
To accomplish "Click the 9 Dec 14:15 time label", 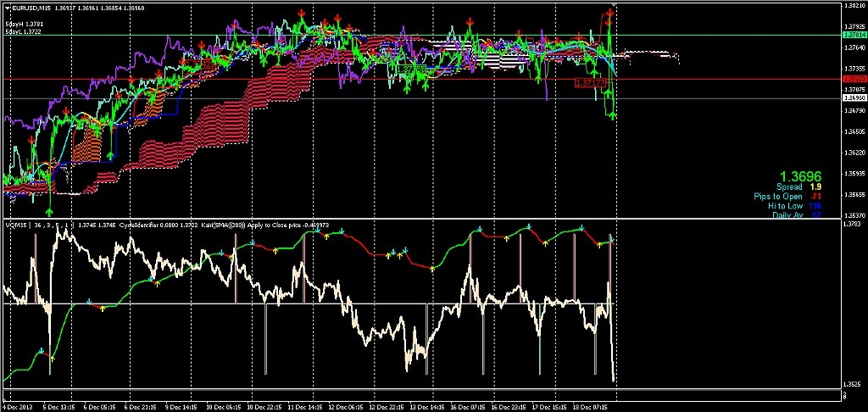I will [x=181, y=407].
